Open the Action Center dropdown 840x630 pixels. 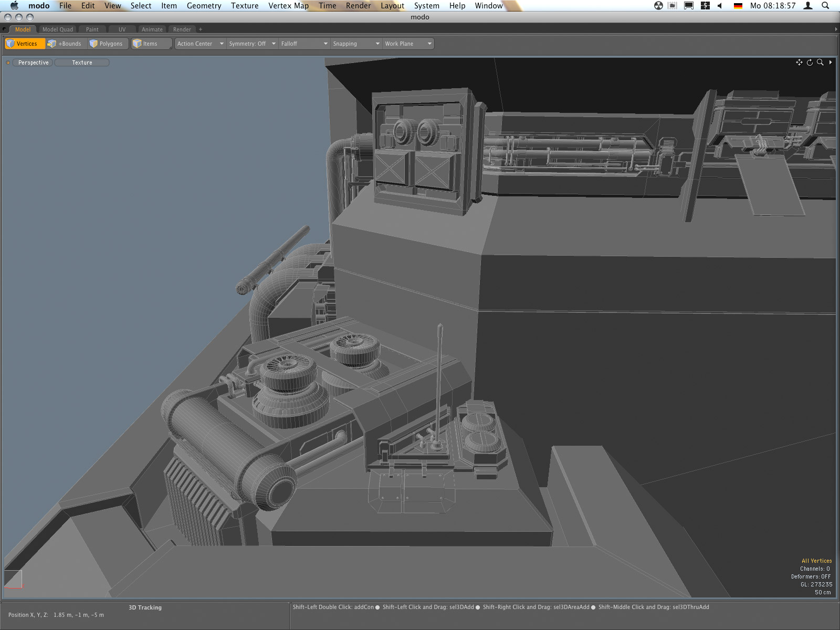coord(200,44)
